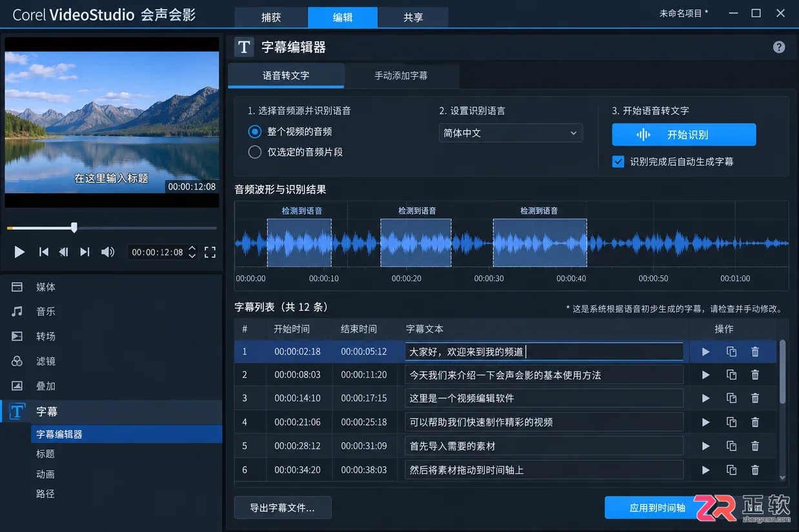Select second 检测到语音 waveform region
Screen dimensions: 799x532
pos(416,242)
